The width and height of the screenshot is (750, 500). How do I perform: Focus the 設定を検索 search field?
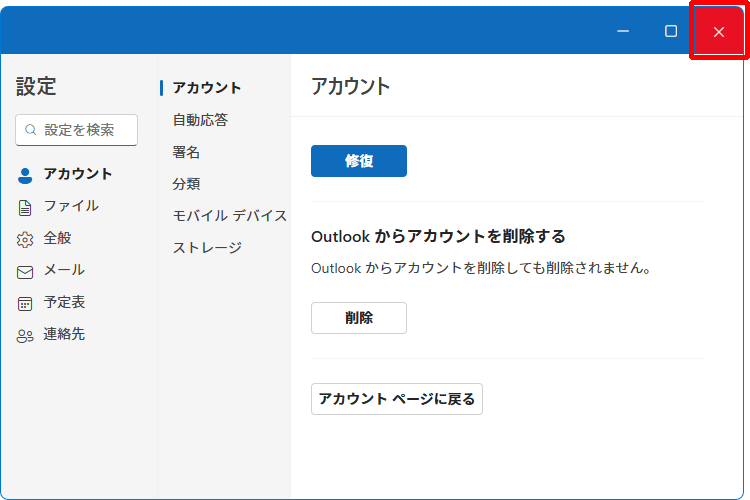85,130
